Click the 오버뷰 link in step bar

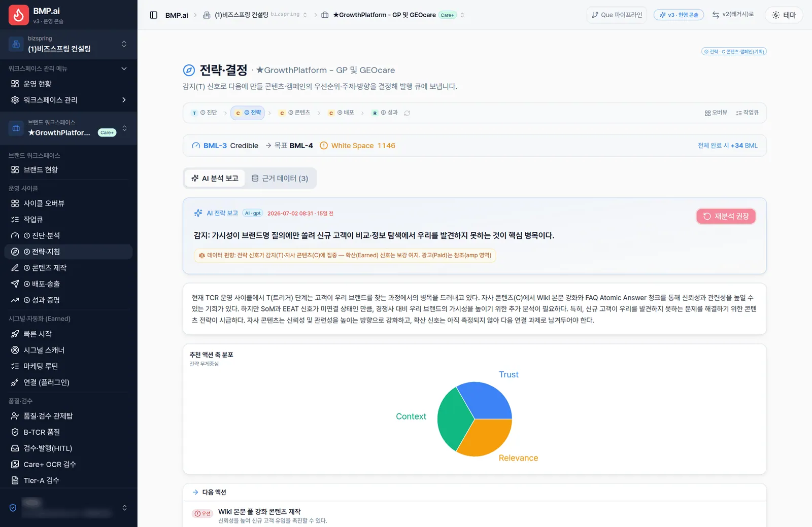coord(716,113)
